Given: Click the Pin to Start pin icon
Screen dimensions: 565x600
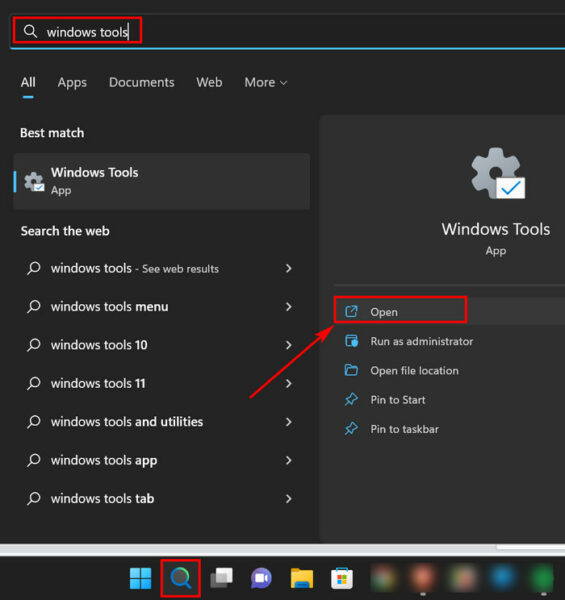Looking at the screenshot, I should [351, 400].
